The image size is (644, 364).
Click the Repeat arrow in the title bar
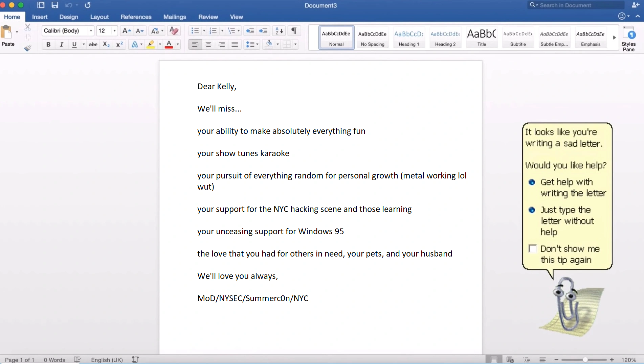coord(88,5)
